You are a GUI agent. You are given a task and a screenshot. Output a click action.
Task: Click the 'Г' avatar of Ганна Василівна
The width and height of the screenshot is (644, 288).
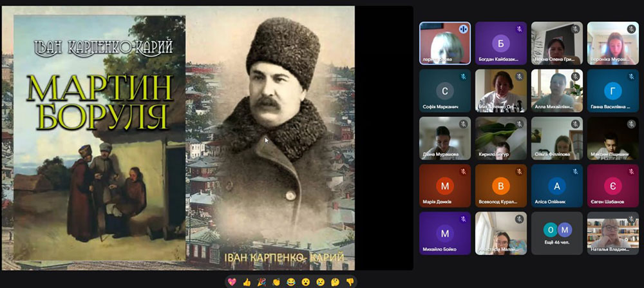(613, 91)
